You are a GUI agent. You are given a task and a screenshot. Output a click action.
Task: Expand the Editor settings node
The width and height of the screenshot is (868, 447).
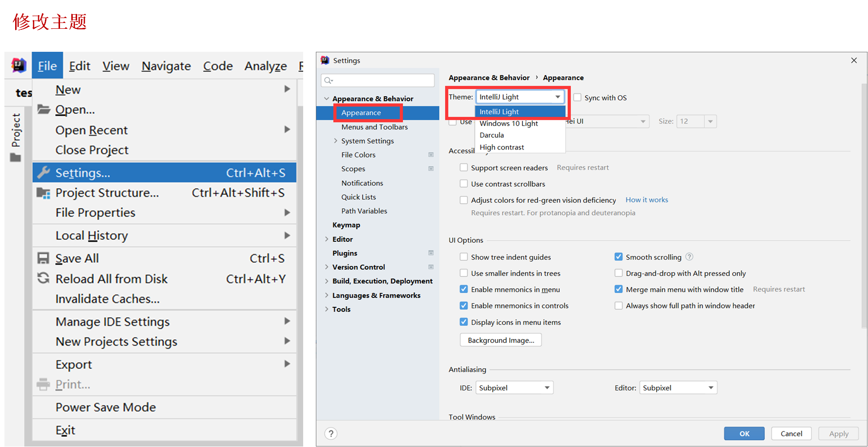327,239
